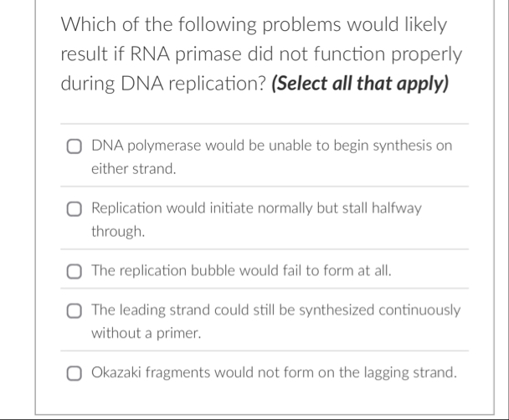The width and height of the screenshot is (509, 420).
Task: Click the question text about RNA primase
Action: (261, 54)
